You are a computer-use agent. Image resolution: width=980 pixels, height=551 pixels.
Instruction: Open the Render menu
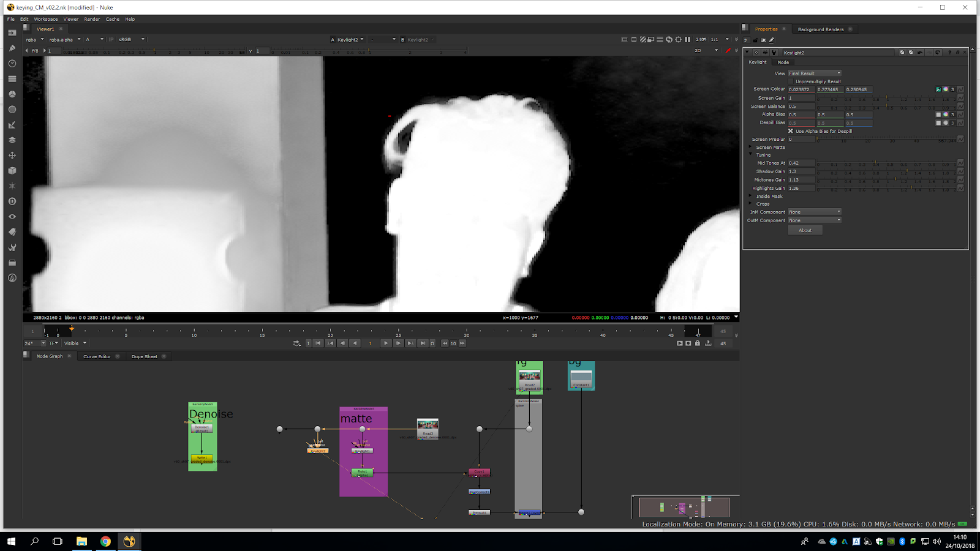coord(92,19)
